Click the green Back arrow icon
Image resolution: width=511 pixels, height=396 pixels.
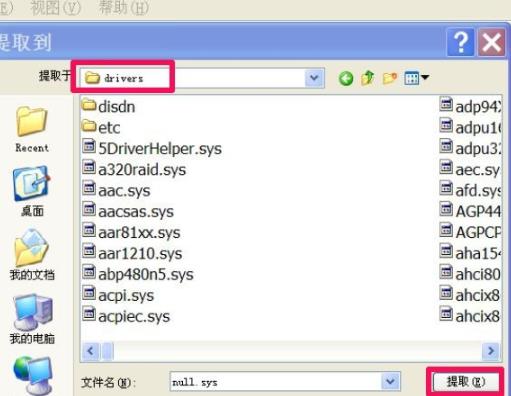tap(346, 79)
